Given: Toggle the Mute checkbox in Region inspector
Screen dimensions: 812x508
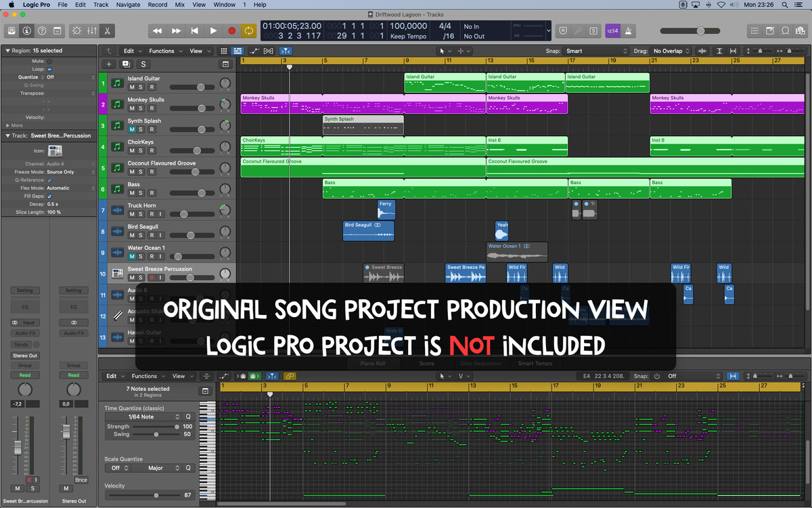Looking at the screenshot, I should (x=50, y=61).
